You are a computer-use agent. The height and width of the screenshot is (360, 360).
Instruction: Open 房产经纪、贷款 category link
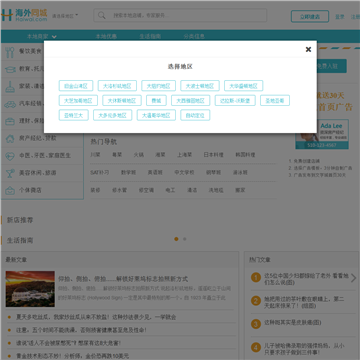[x=38, y=138]
